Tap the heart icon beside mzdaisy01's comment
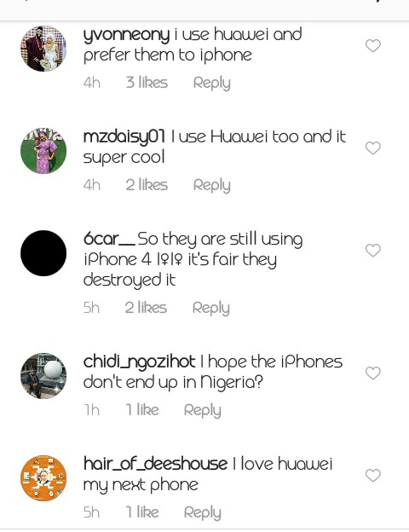The image size is (409, 532). pyautogui.click(x=372, y=148)
